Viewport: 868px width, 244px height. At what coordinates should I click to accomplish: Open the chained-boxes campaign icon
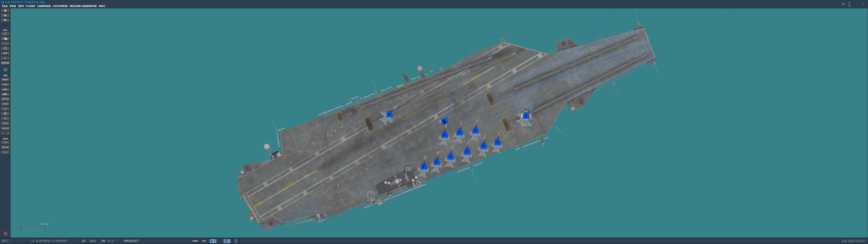click(x=5, y=63)
